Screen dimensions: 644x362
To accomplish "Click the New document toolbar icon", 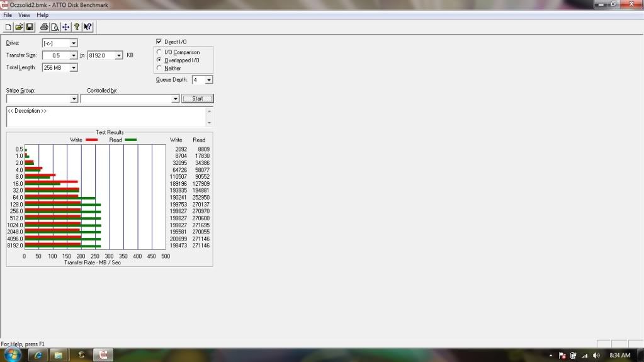I will click(8, 27).
